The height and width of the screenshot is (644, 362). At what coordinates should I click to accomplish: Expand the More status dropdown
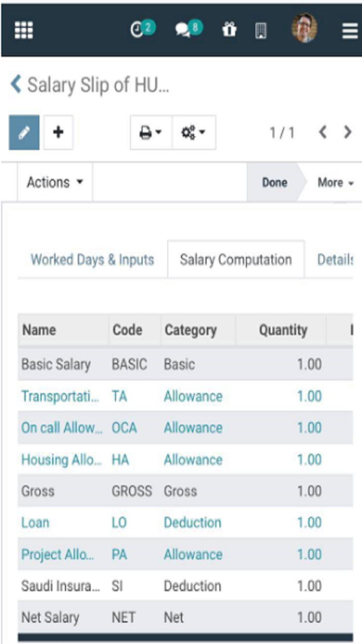(335, 183)
